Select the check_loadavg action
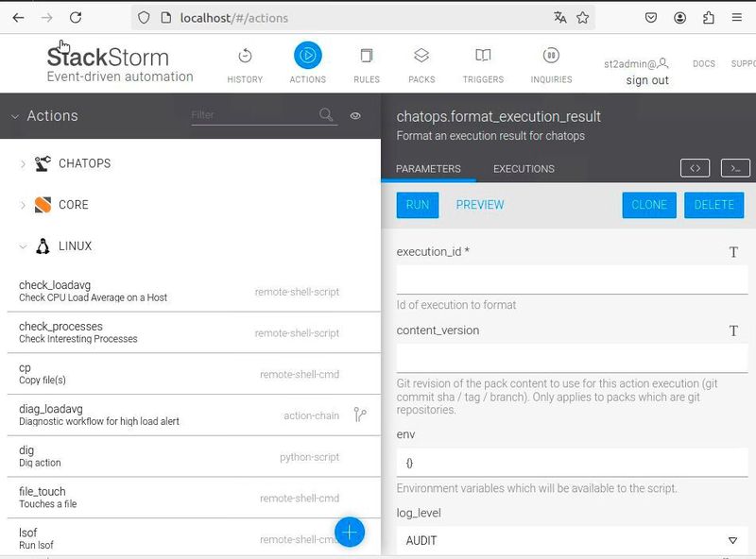The height and width of the screenshot is (559, 756). tap(194, 292)
